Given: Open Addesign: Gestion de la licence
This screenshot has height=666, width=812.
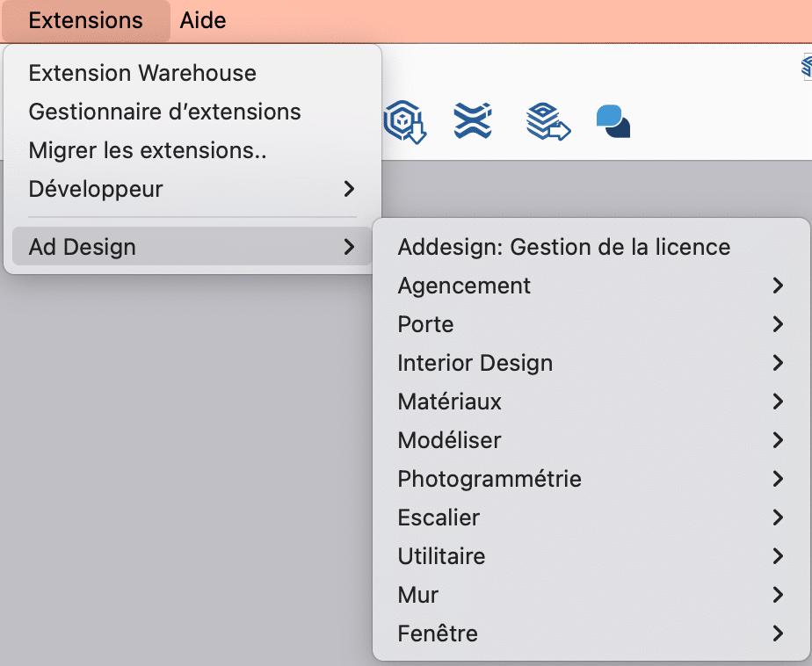Looking at the screenshot, I should tap(563, 247).
